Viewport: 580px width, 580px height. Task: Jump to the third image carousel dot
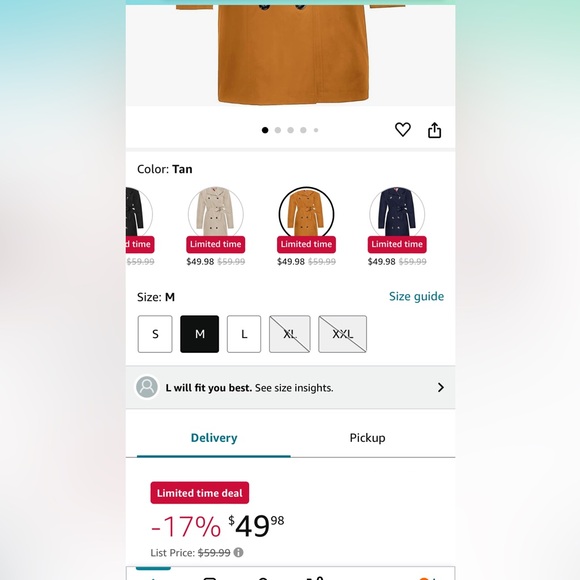coord(290,130)
